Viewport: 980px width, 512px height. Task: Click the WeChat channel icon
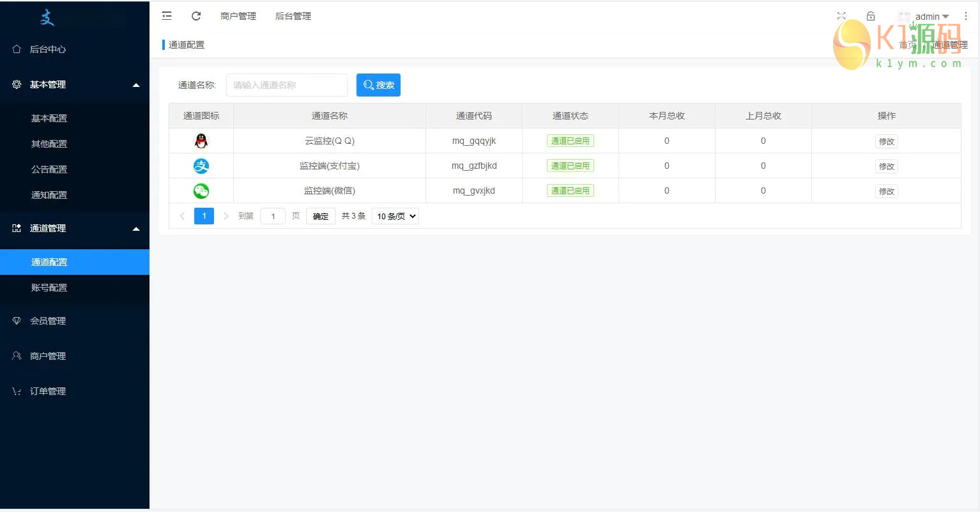point(201,190)
